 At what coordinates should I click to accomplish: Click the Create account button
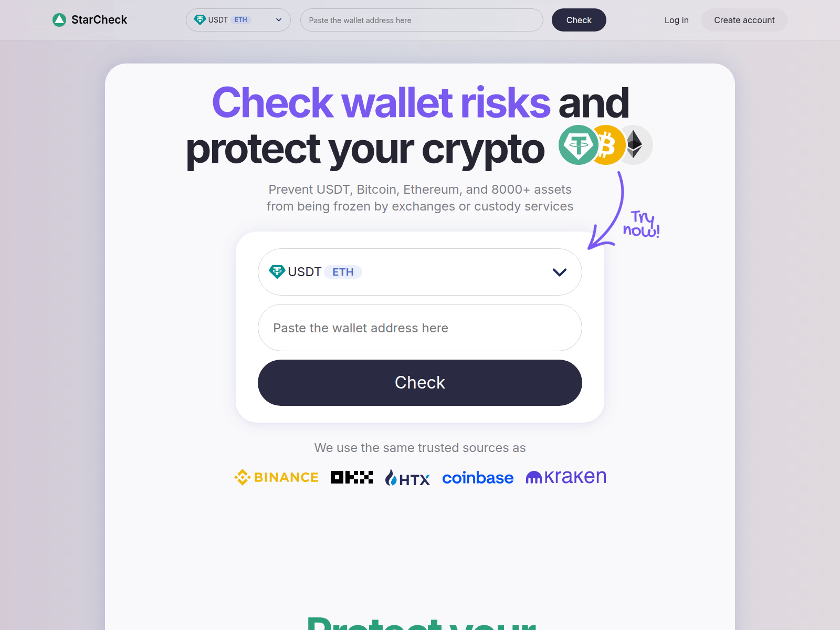[x=744, y=20]
